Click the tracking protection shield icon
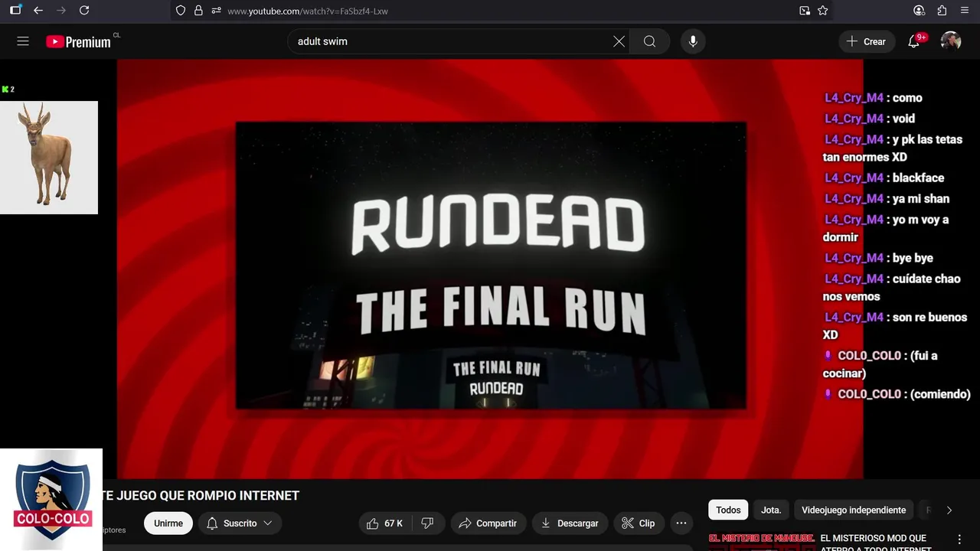The width and height of the screenshot is (980, 551). click(x=181, y=11)
